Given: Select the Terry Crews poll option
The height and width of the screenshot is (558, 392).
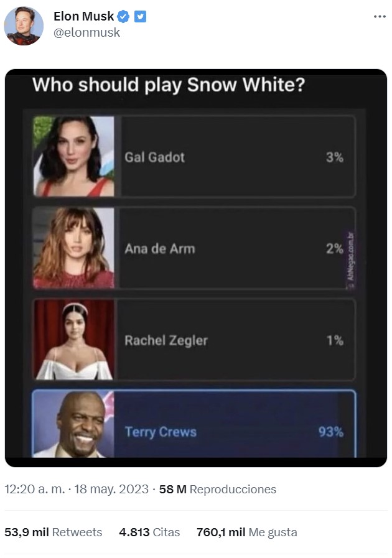Looking at the screenshot, I should (x=194, y=424).
